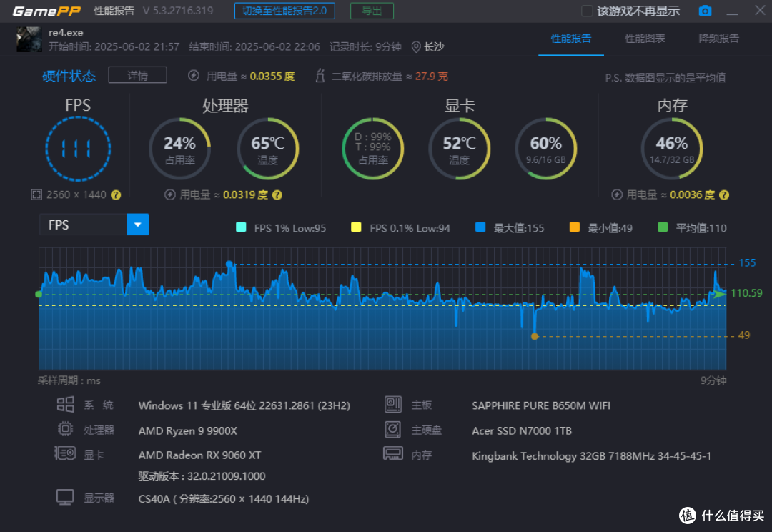Click the lightning icon beside processor 0.0319 度
Image resolution: width=772 pixels, height=532 pixels.
[x=170, y=194]
